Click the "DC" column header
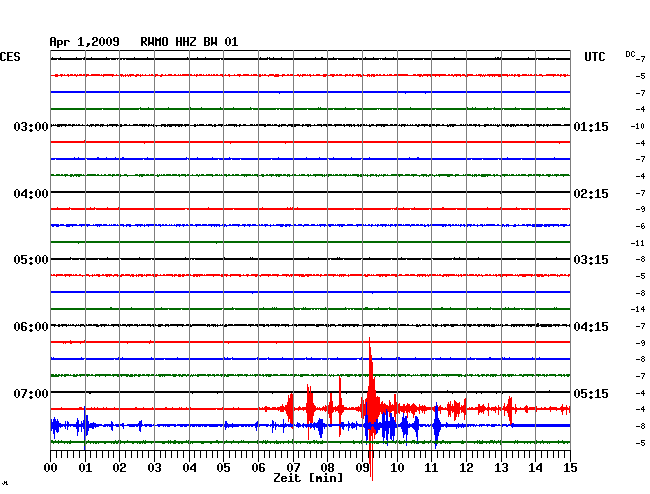 pos(630,54)
